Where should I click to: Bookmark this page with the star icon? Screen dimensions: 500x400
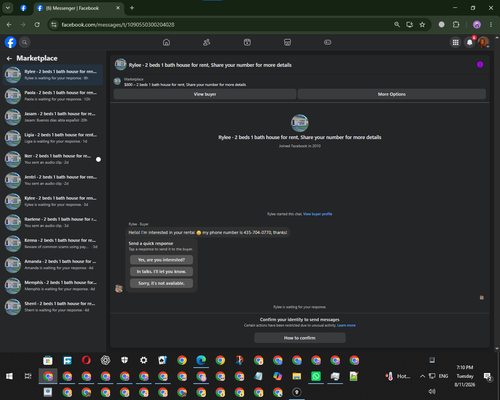[422, 25]
